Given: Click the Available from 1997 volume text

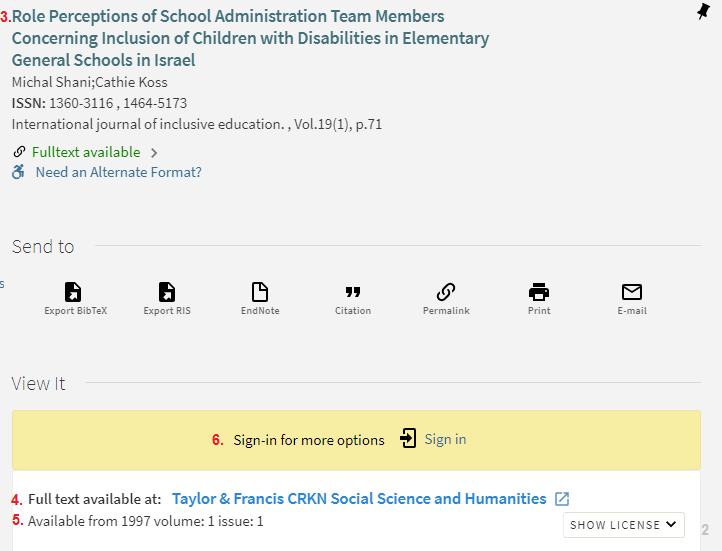Looking at the screenshot, I should point(146,521).
